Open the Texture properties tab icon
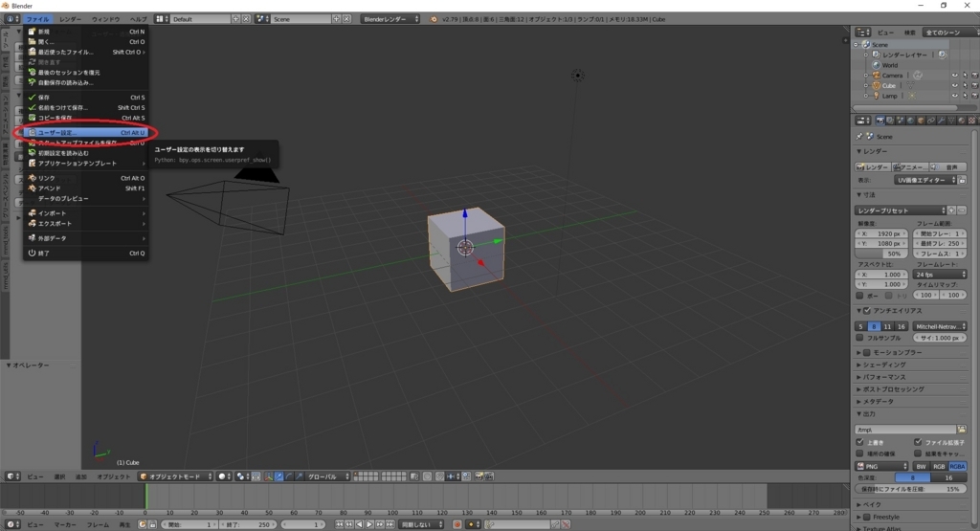The width and height of the screenshot is (980, 531). pyautogui.click(x=972, y=121)
